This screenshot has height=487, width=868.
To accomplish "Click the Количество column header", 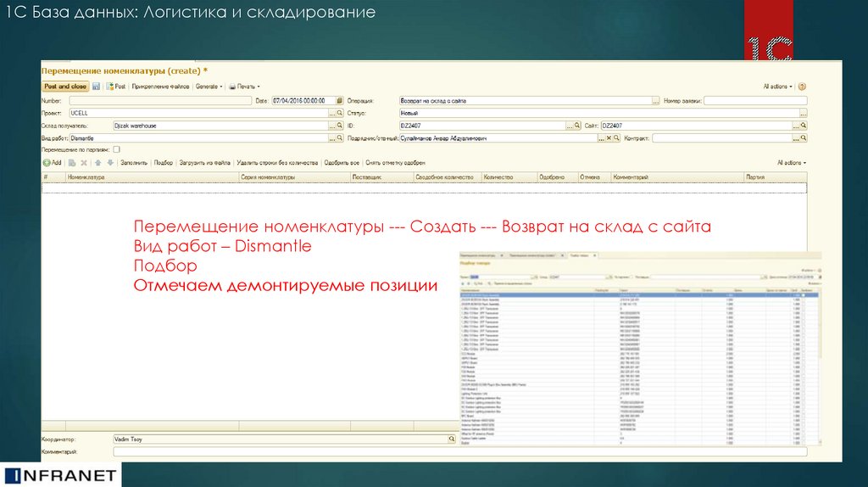I will click(509, 177).
